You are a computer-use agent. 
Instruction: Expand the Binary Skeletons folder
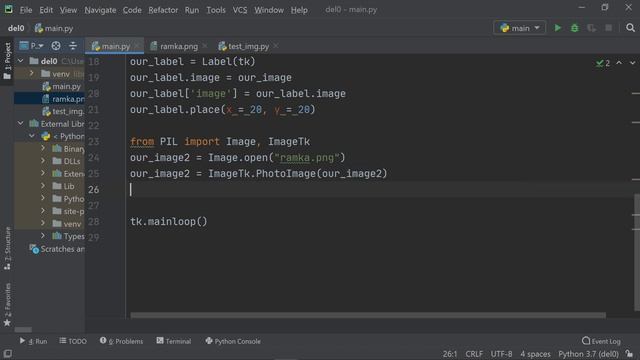pos(43,149)
